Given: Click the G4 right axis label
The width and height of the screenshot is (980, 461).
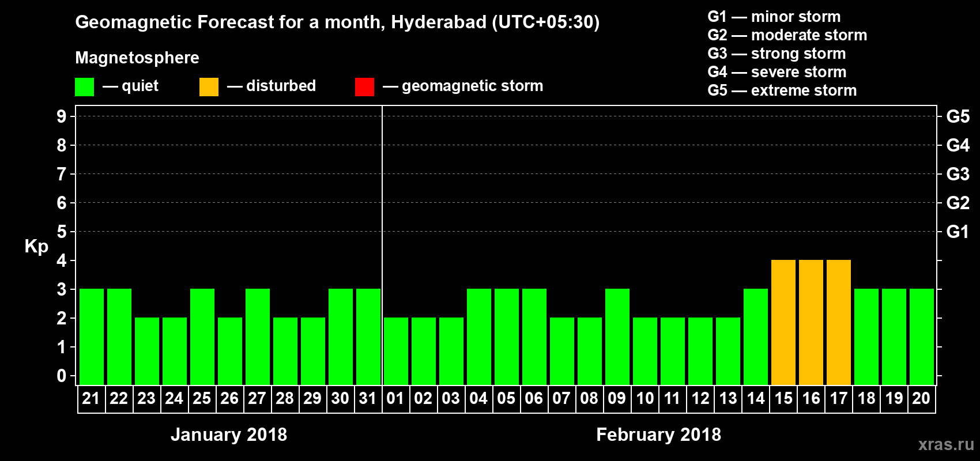Looking at the screenshot, I should click(x=958, y=145).
